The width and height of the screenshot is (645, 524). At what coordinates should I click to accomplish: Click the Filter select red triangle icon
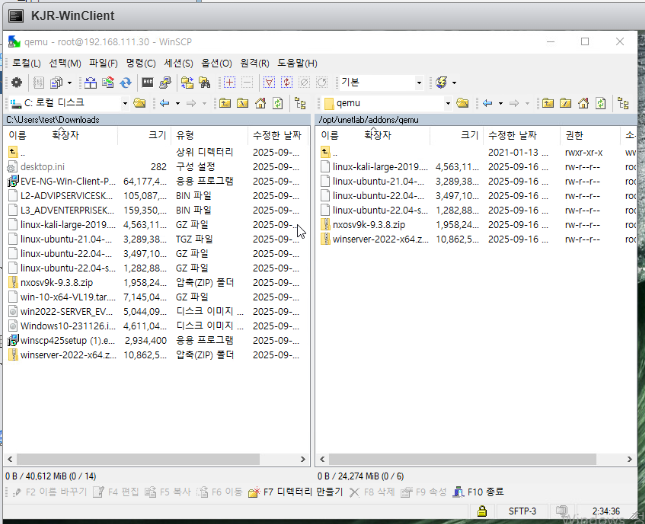click(269, 83)
